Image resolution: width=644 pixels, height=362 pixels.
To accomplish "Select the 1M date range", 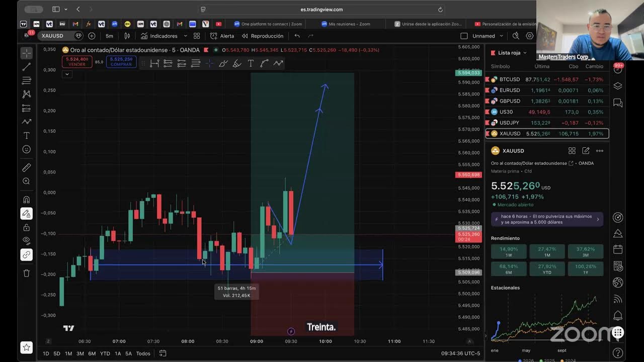I will point(68,353).
